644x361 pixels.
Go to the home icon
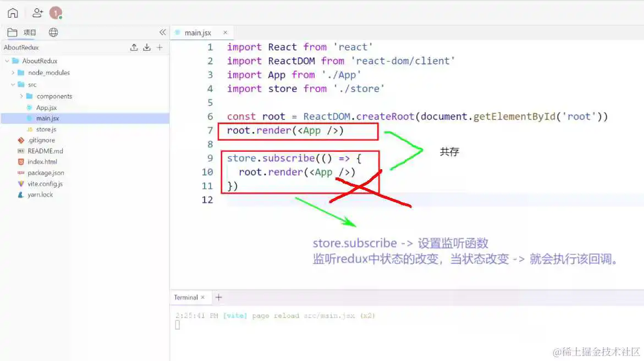[13, 13]
